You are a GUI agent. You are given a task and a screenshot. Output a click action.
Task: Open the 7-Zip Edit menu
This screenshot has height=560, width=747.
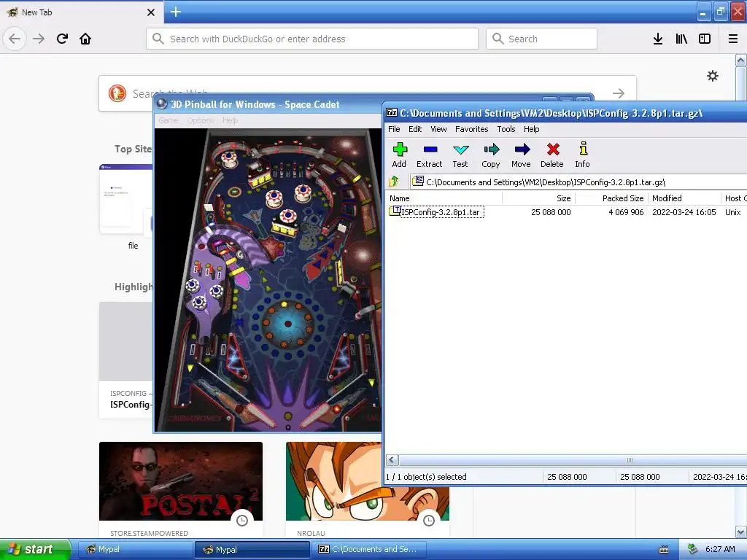(415, 129)
